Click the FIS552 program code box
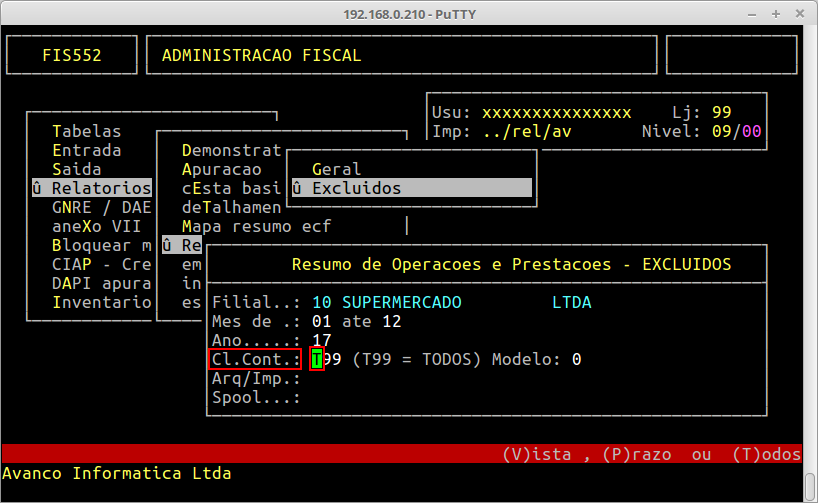 [72, 56]
